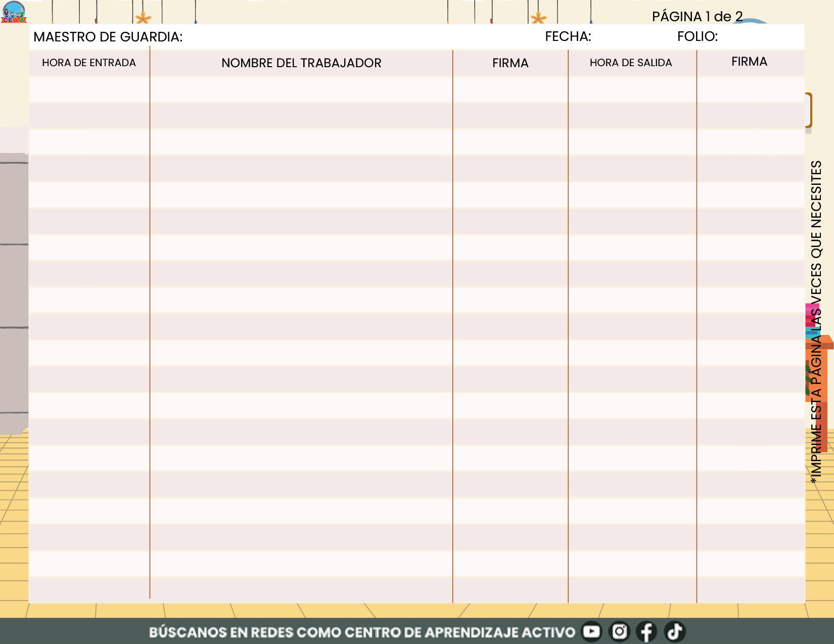Click the HORA DE SALIDA column header

(x=631, y=63)
